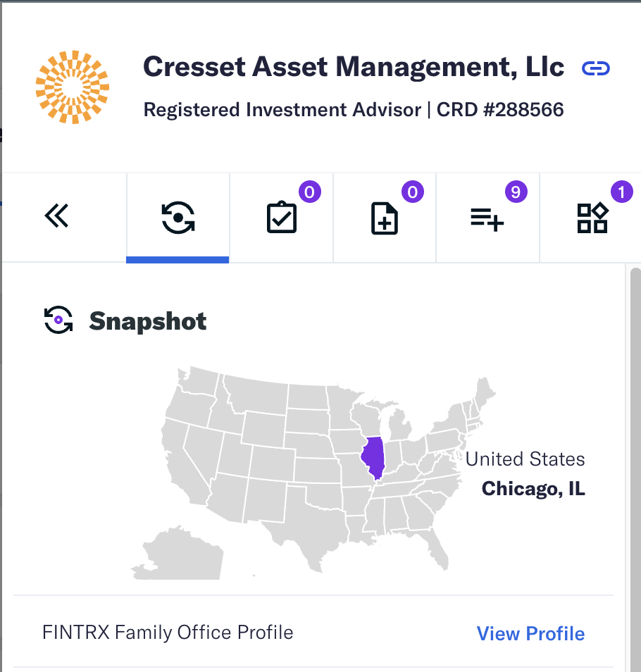Click the purple 9 badge on lists tab

click(x=516, y=192)
